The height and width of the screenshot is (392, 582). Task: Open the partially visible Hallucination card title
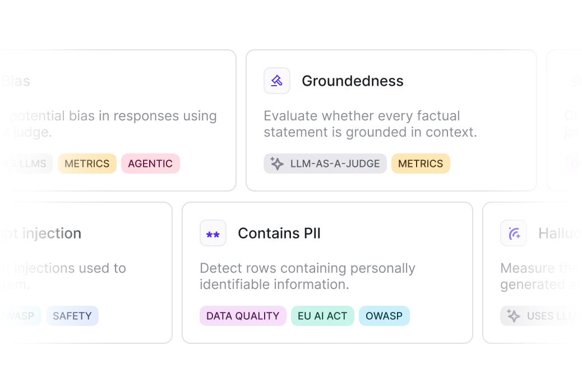[x=560, y=234]
